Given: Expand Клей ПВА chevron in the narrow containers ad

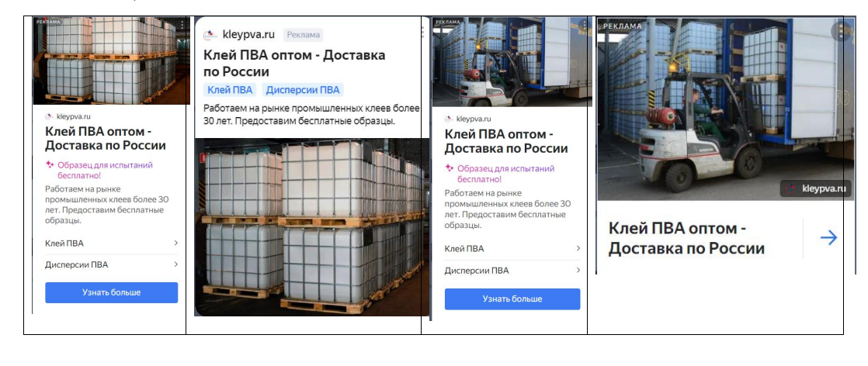Looking at the screenshot, I should 176,243.
